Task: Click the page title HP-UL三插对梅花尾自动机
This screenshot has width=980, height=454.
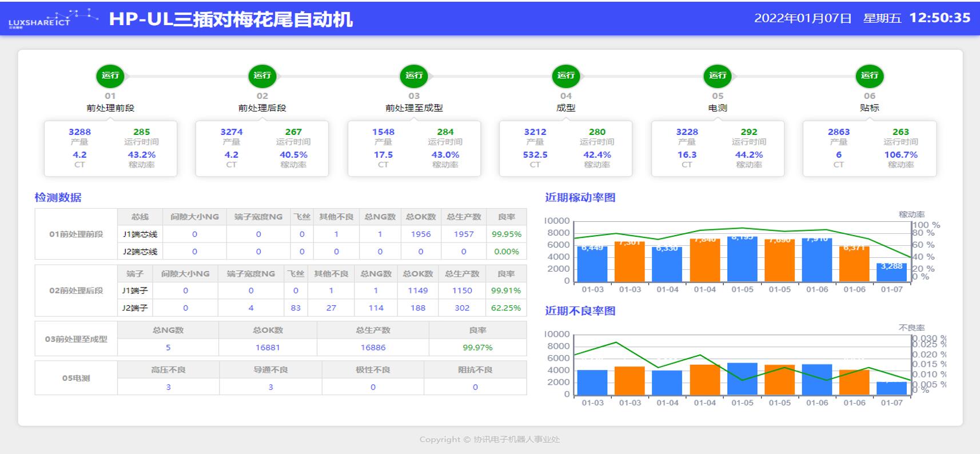Action: 230,19
